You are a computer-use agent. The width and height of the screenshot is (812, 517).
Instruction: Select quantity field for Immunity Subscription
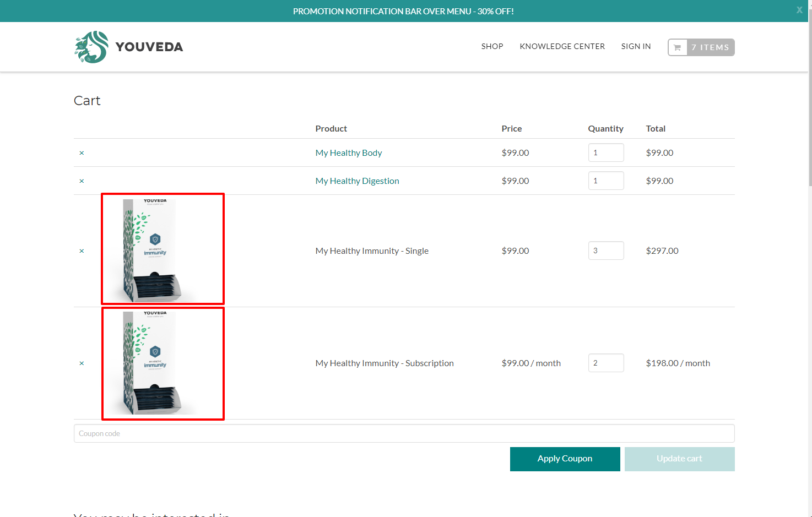606,363
